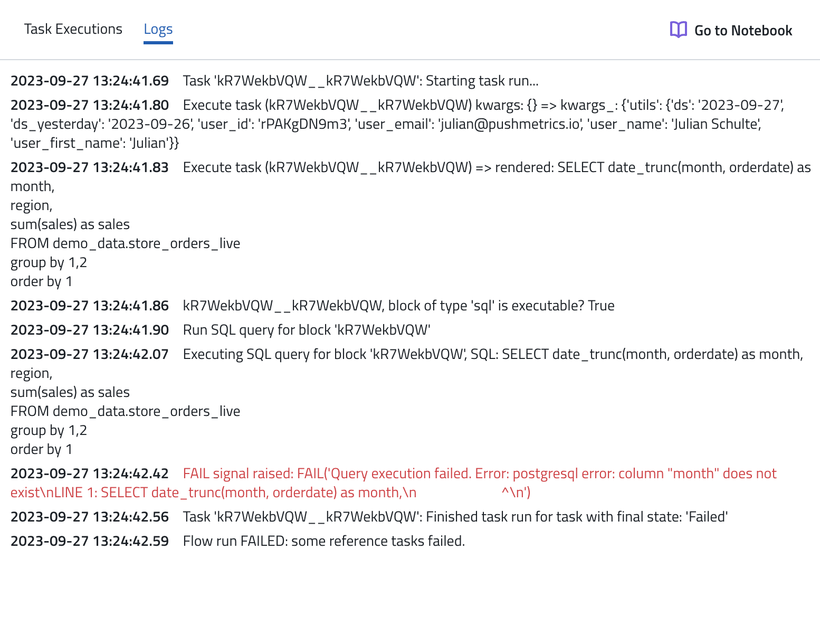The height and width of the screenshot is (644, 820).
Task: Click the 13:24:42.59 timestamp
Action: click(x=90, y=541)
